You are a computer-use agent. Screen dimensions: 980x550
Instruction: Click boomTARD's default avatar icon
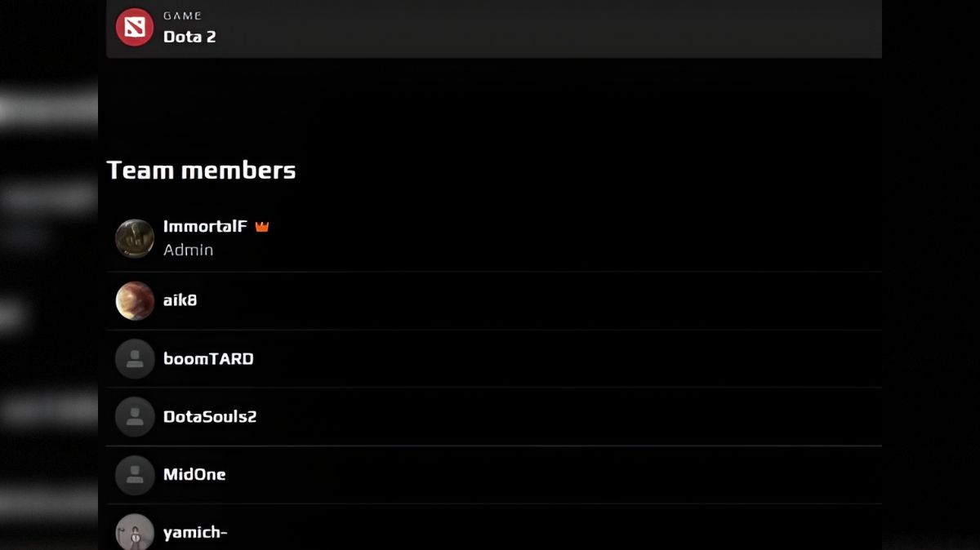[x=135, y=359]
